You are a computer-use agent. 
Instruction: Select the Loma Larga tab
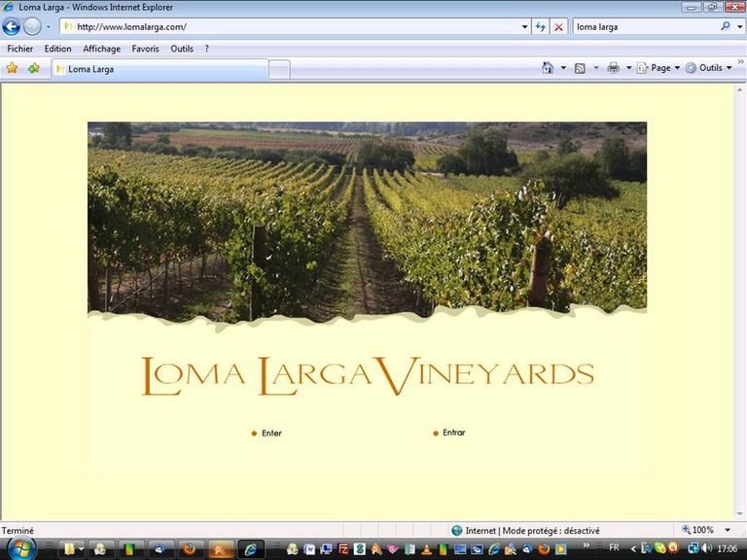click(160, 69)
